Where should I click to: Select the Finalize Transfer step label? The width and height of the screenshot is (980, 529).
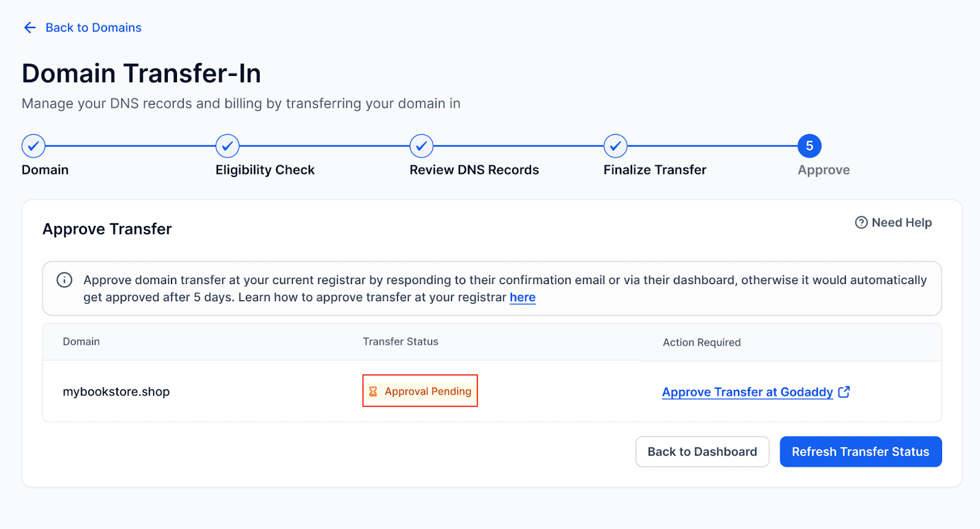tap(655, 170)
